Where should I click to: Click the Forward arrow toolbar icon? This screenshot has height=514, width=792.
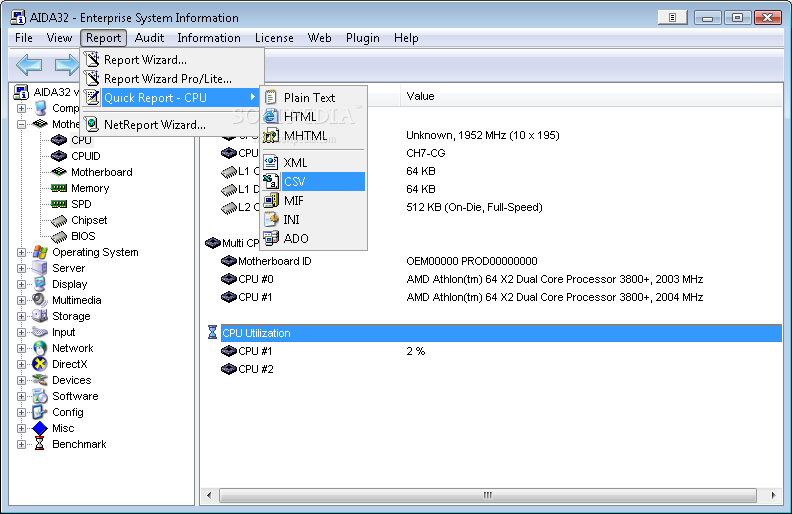pyautogui.click(x=66, y=65)
